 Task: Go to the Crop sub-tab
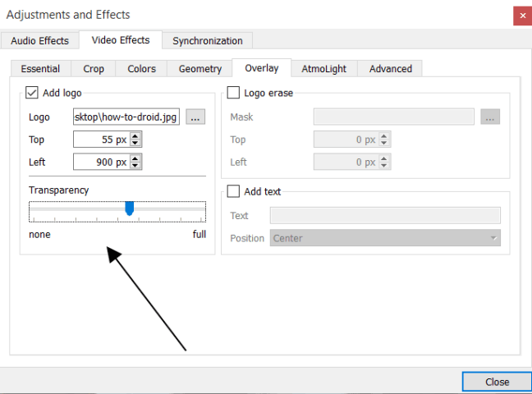94,69
